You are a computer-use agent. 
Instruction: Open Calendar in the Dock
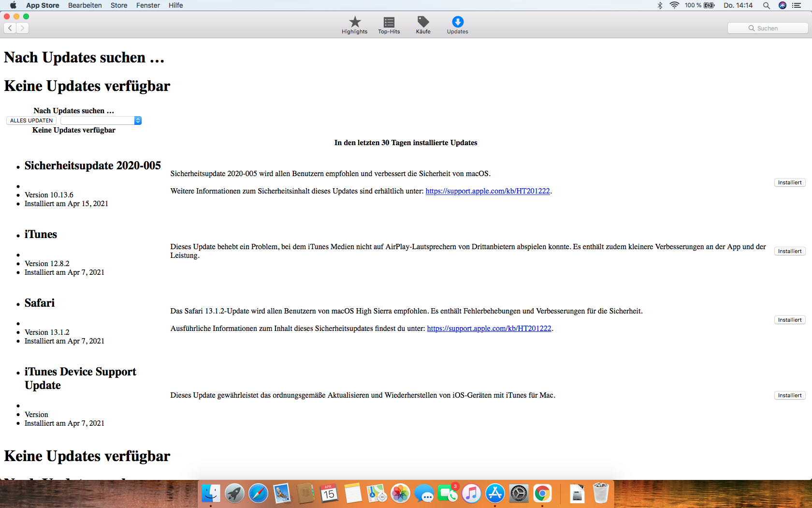click(329, 493)
